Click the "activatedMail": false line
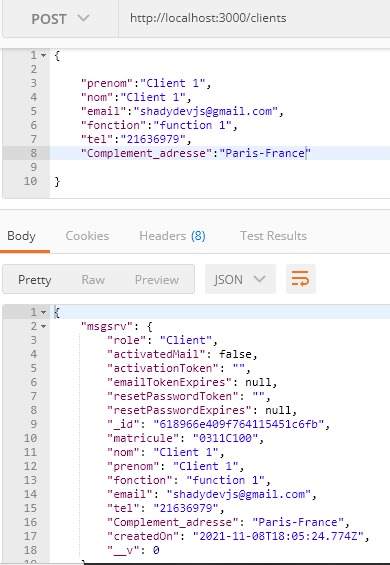Screen dimensions: 390x565 (x=182, y=355)
